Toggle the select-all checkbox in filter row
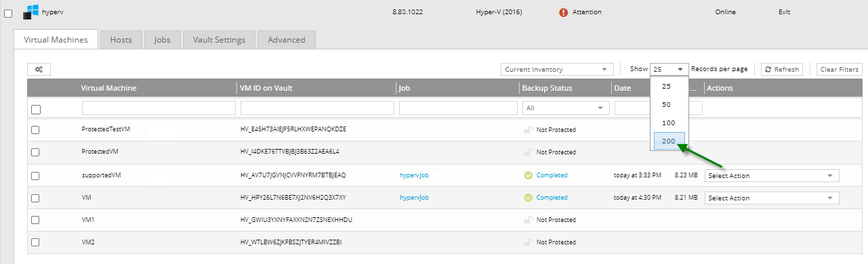 pyautogui.click(x=36, y=109)
